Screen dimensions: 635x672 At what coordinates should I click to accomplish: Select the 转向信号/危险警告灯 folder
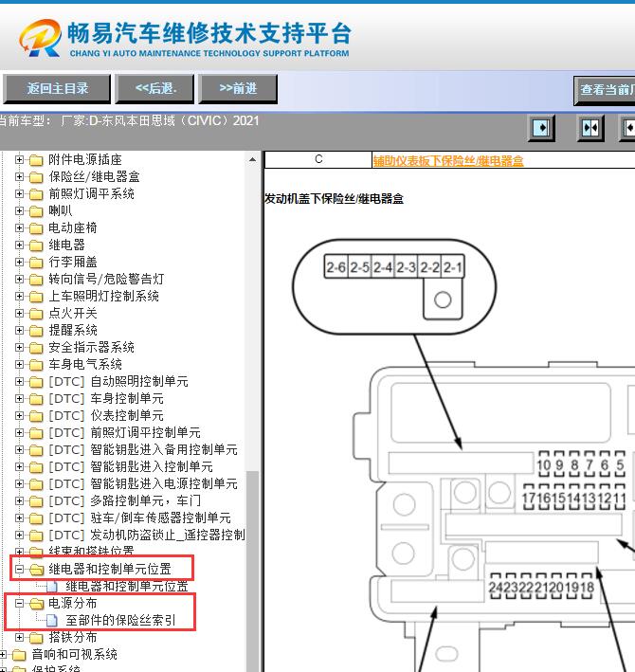(x=106, y=279)
